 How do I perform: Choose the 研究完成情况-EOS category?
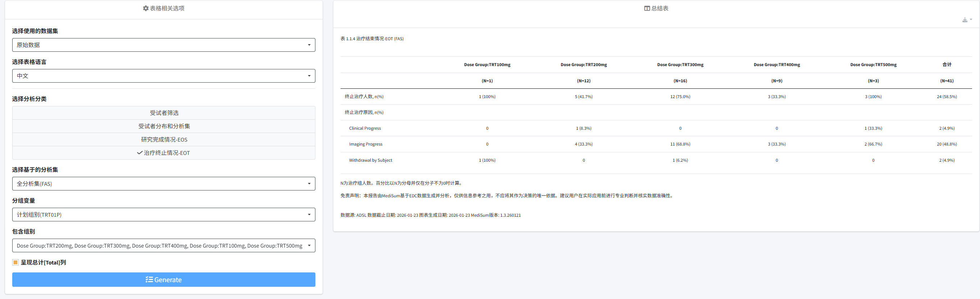coord(164,139)
